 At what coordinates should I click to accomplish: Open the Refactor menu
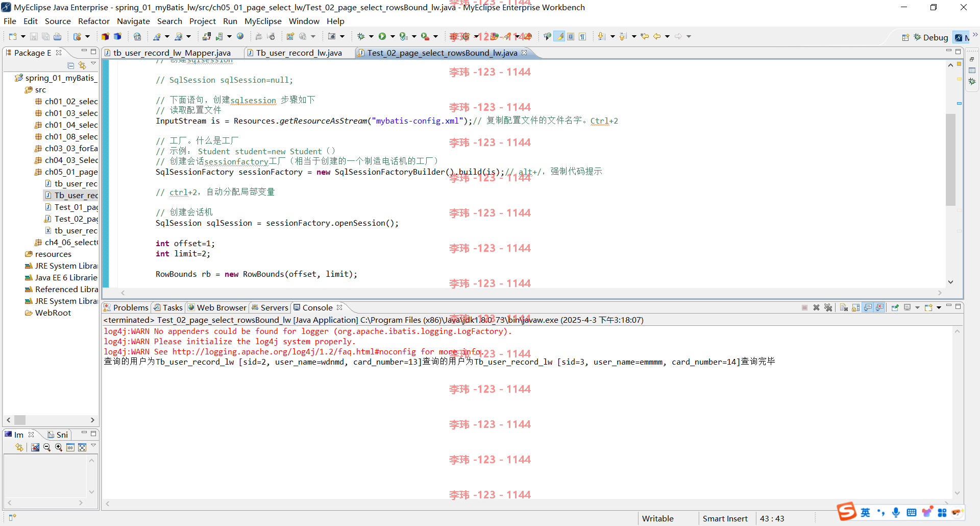pos(94,21)
